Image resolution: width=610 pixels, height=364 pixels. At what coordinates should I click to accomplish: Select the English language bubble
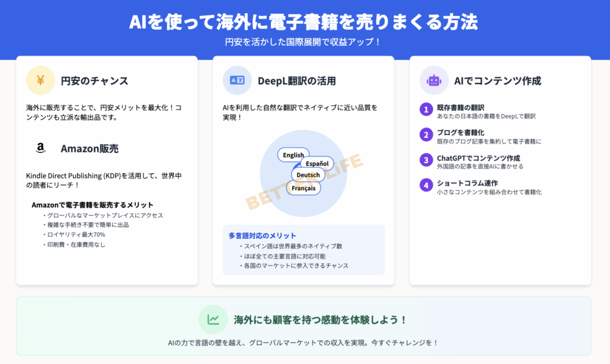pyautogui.click(x=293, y=155)
